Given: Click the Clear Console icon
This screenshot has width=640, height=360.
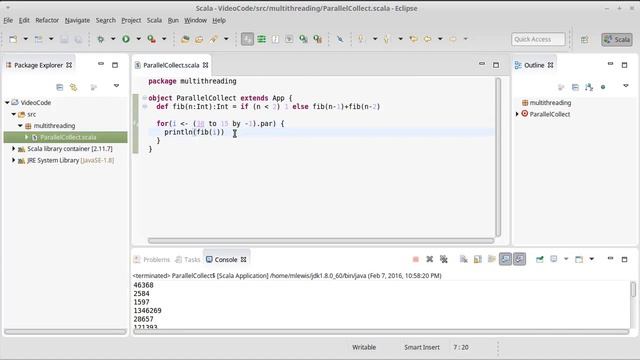Looking at the screenshot, I should (464, 259).
